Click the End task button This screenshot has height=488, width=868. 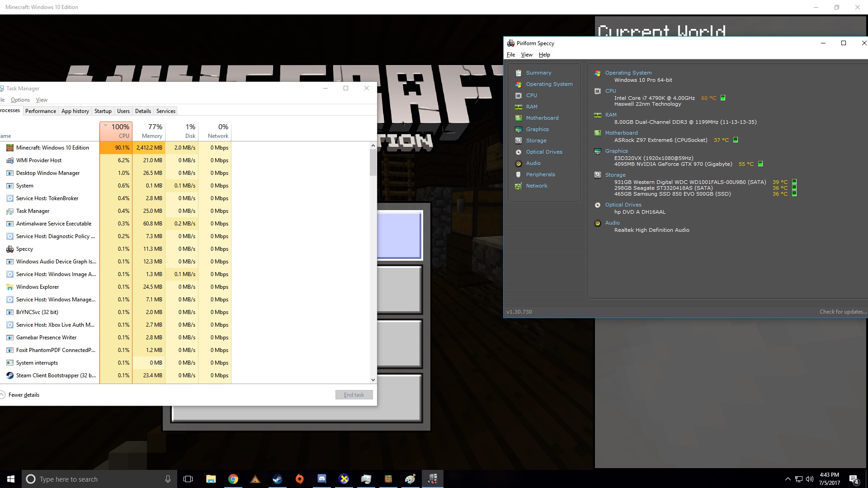pos(354,395)
